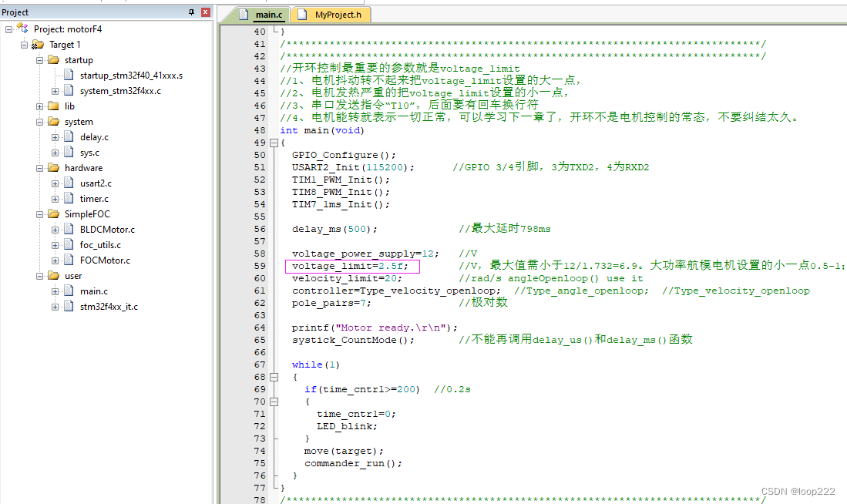Expand usart2.c file dependencies
Image resolution: width=847 pixels, height=504 pixels.
pos(55,183)
